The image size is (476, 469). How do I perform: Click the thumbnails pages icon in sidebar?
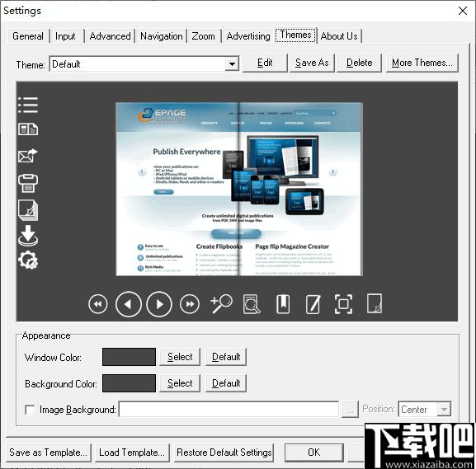tap(28, 129)
